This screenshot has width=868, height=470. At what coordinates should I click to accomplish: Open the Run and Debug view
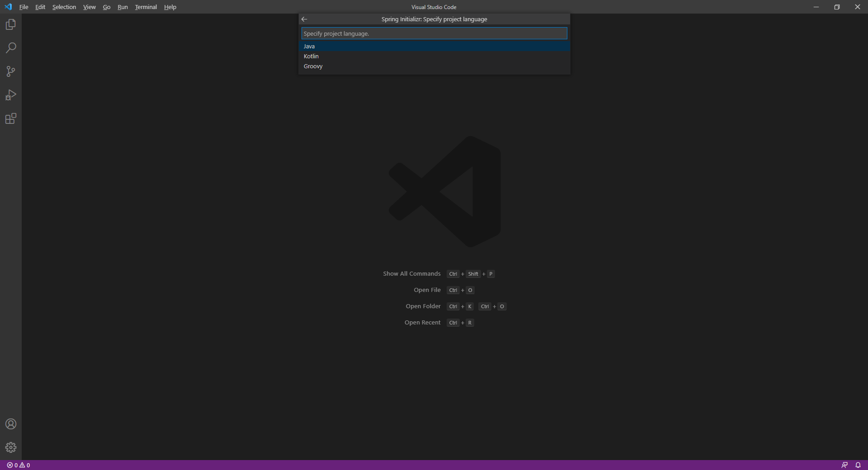11,95
